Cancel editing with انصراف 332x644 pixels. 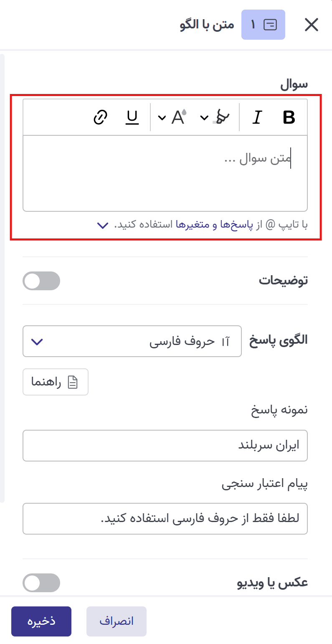116,621
